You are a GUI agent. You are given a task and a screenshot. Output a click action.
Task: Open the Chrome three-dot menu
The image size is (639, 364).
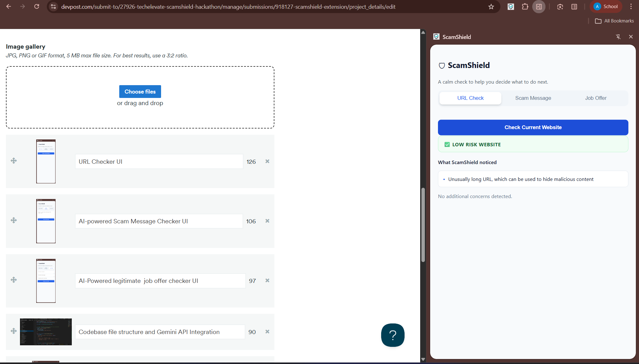click(631, 7)
